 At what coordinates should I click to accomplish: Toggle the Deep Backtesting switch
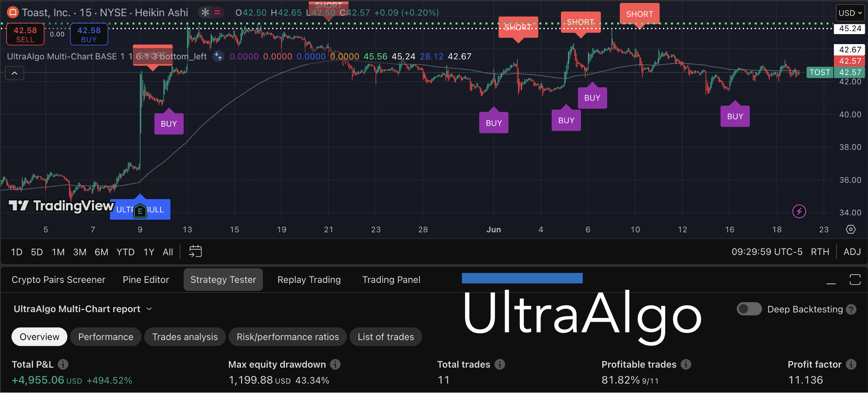pyautogui.click(x=749, y=309)
